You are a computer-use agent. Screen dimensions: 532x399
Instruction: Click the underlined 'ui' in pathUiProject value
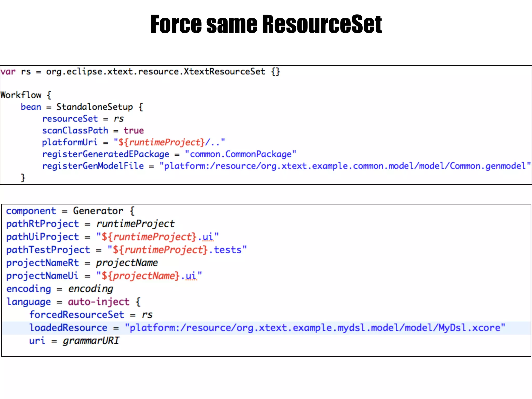tap(208, 237)
